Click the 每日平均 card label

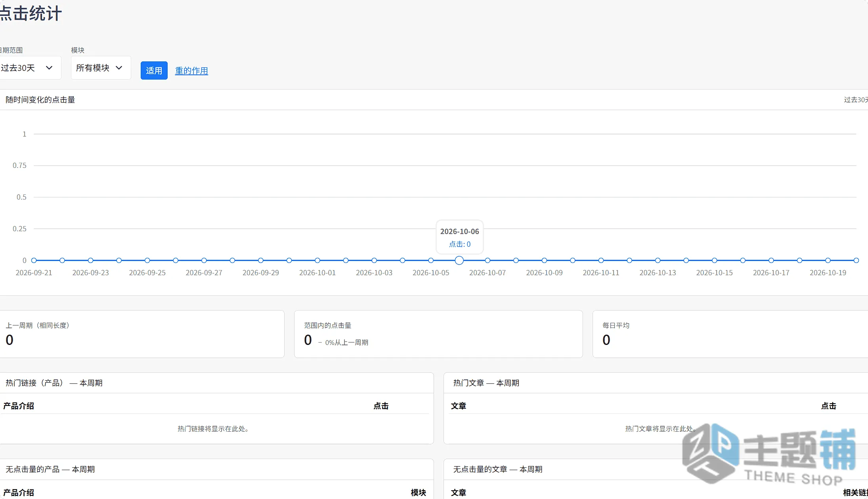(x=616, y=325)
